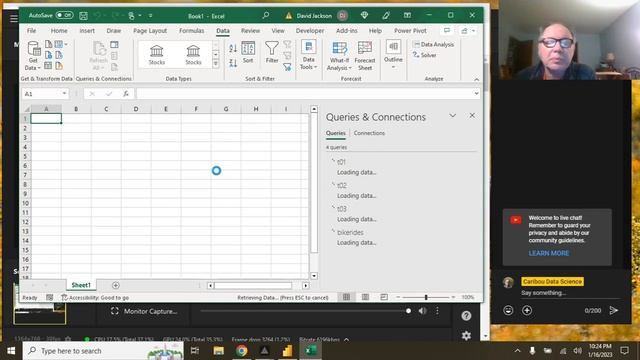Open Queries & Connections pane options chevron
This screenshot has width=640, height=360.
pyautogui.click(x=453, y=116)
